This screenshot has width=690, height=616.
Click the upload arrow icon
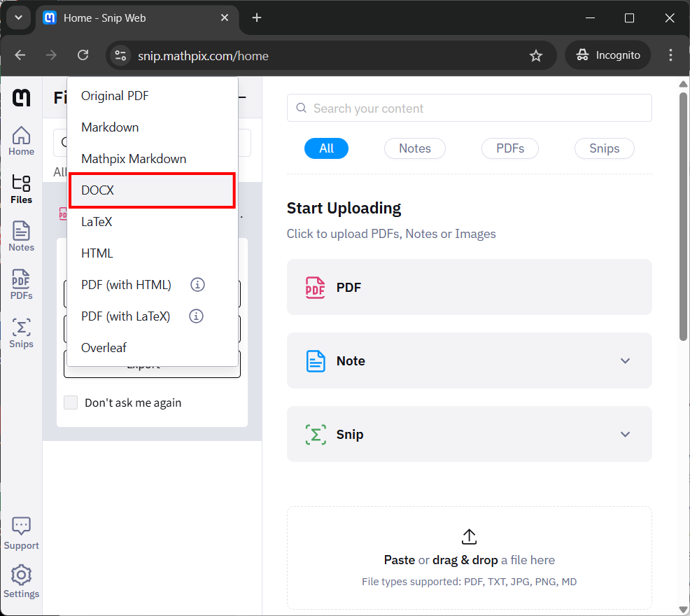[469, 536]
